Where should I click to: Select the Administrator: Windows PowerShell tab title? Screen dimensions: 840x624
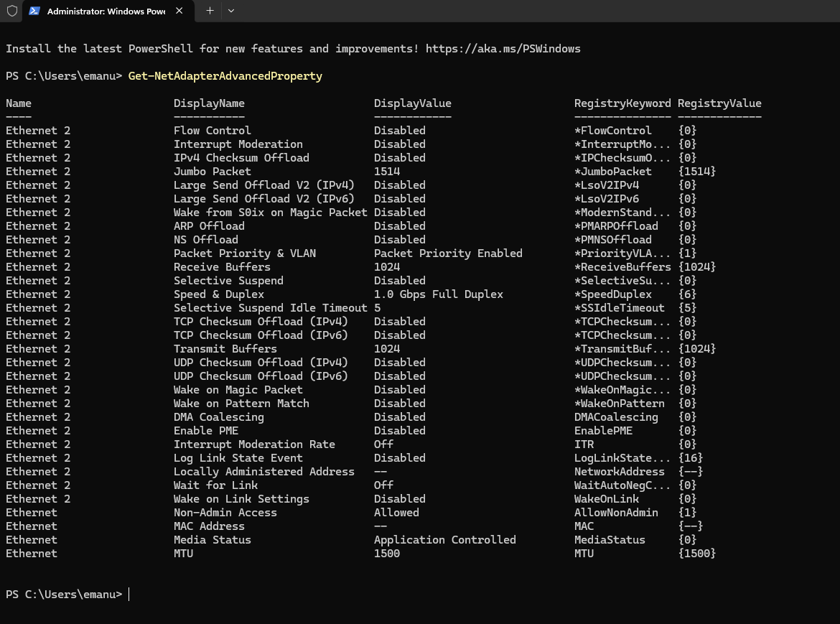(106, 11)
